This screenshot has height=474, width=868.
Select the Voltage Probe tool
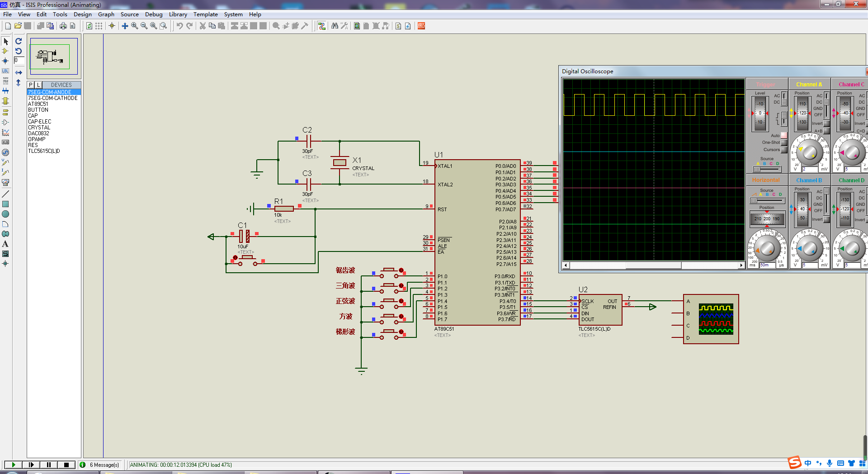click(x=5, y=162)
